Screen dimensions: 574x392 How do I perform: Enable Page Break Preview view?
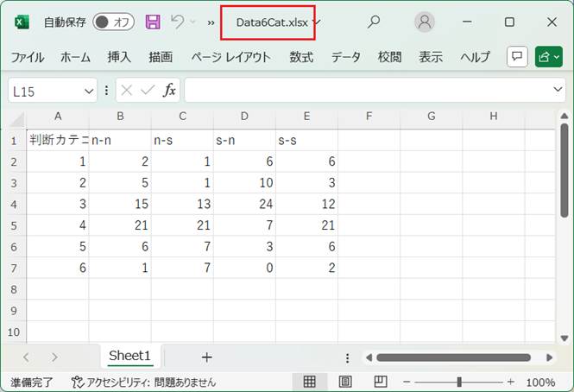click(x=381, y=382)
